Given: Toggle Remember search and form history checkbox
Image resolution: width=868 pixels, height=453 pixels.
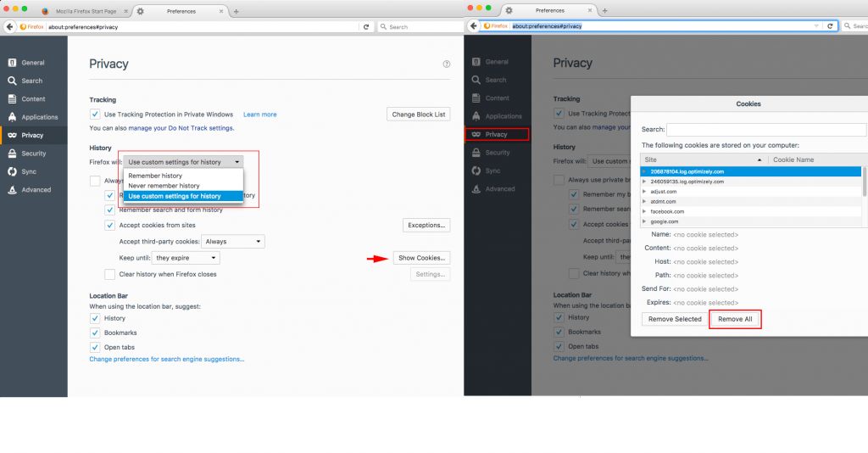Looking at the screenshot, I should tap(109, 210).
